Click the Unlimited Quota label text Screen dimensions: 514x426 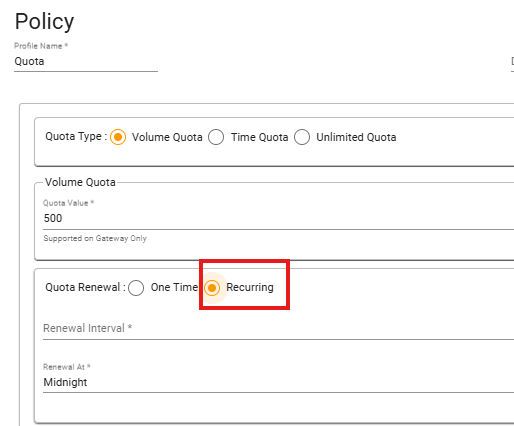pyautogui.click(x=356, y=137)
